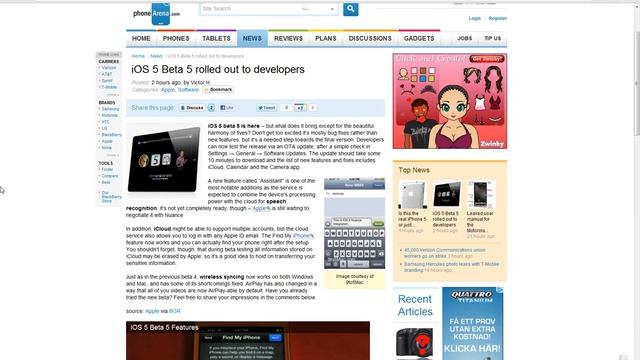Open the Compare tool link

(x=110, y=176)
